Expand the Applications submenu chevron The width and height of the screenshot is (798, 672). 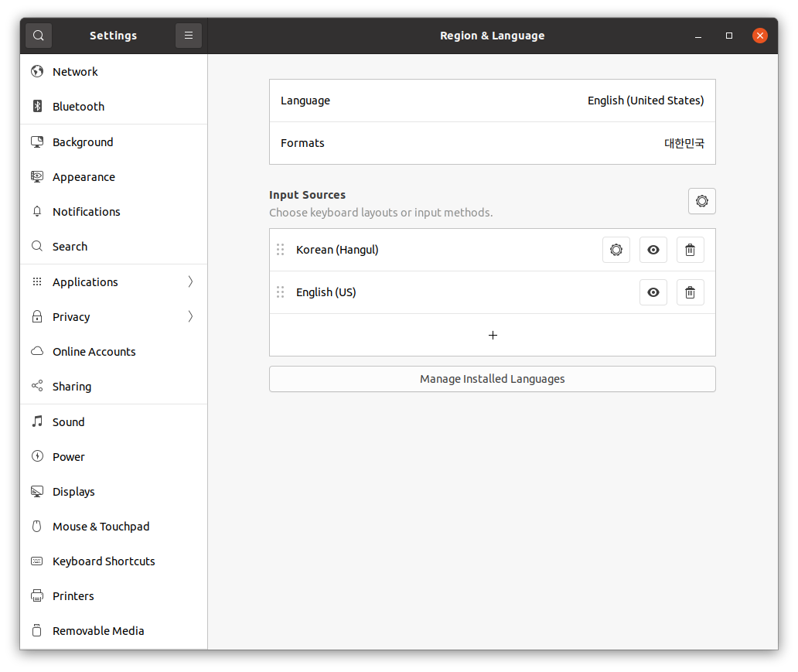click(190, 281)
